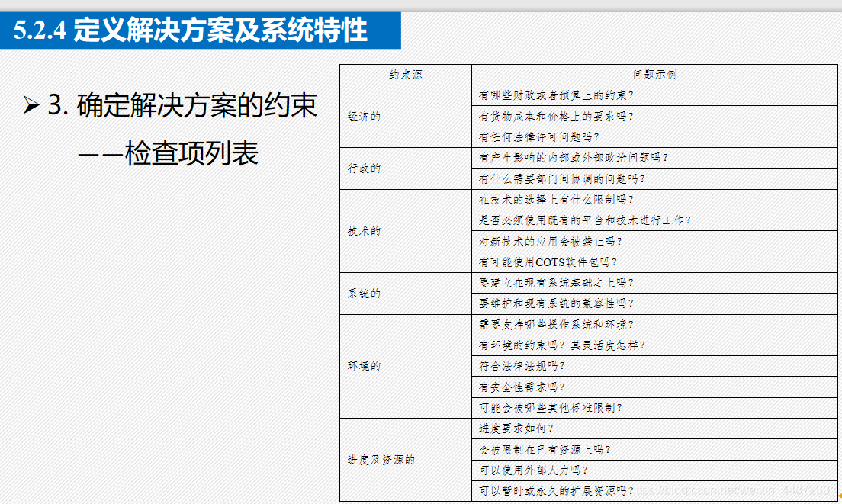Click the row '在技术的选择上有什么限制吗?'
Image resolution: width=842 pixels, height=504 pixels.
654,201
